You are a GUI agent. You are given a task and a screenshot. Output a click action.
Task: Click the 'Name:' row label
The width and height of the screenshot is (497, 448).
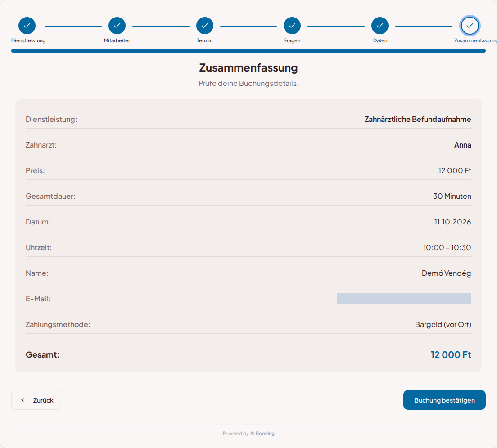tap(37, 273)
